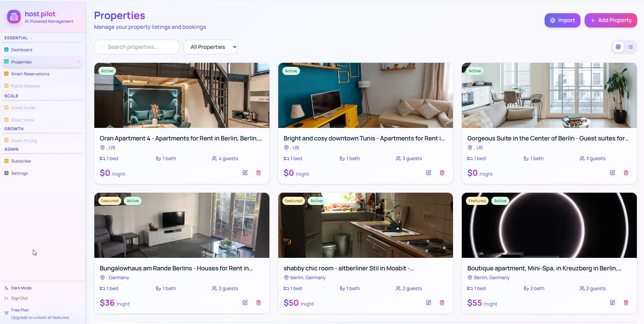Click the Import button

(562, 20)
